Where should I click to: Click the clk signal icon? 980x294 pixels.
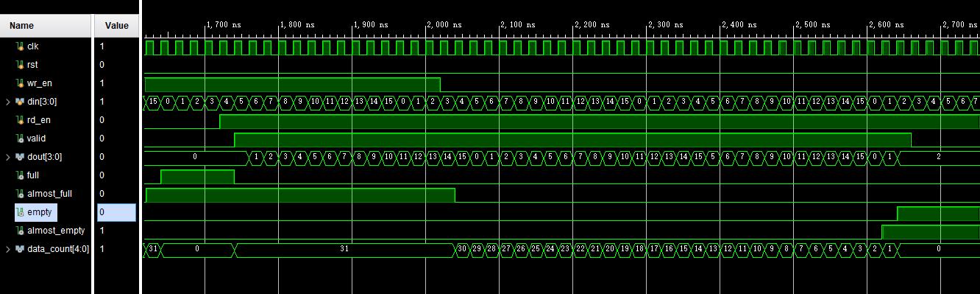20,46
